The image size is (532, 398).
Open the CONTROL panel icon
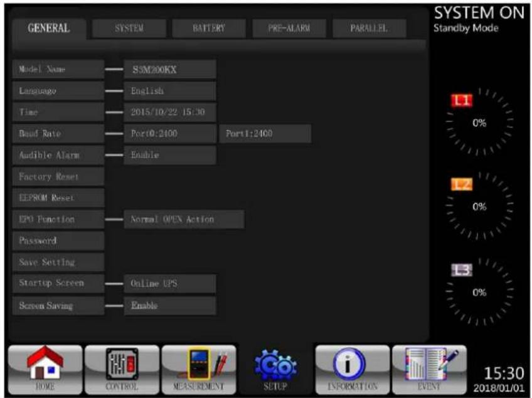(122, 370)
